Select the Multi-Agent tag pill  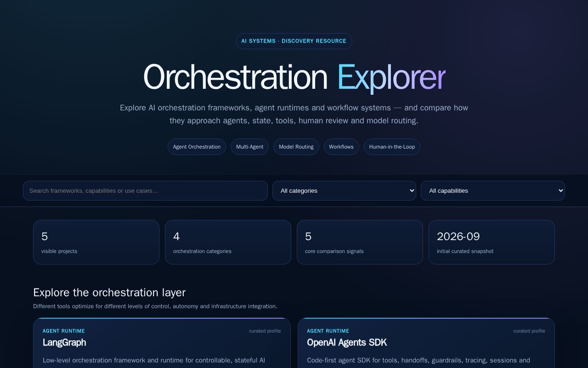coord(249,147)
